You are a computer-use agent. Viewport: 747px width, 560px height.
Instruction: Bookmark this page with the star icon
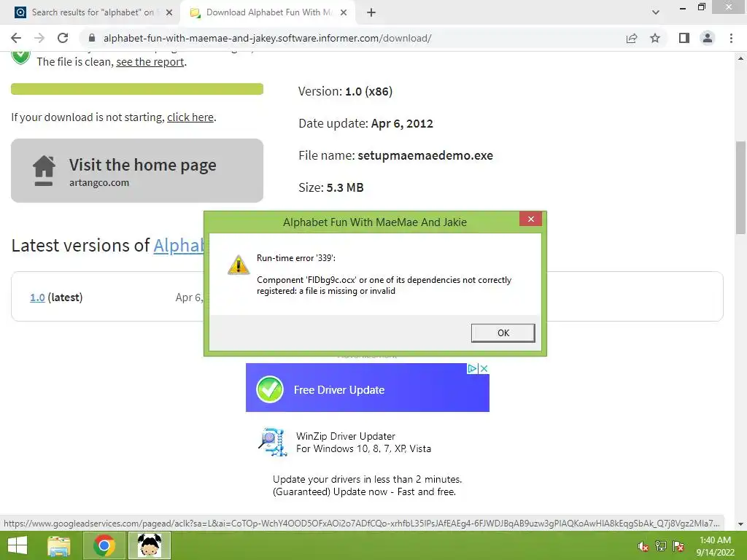click(655, 38)
